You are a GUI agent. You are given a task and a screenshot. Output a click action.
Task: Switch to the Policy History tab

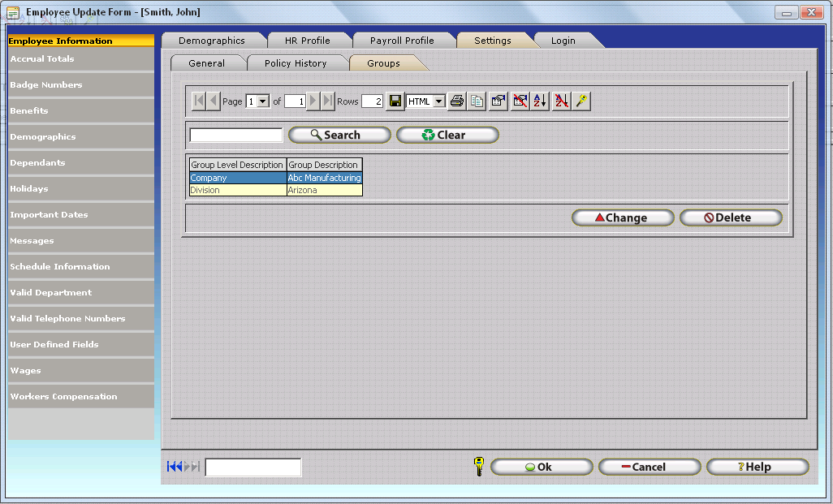click(x=296, y=63)
